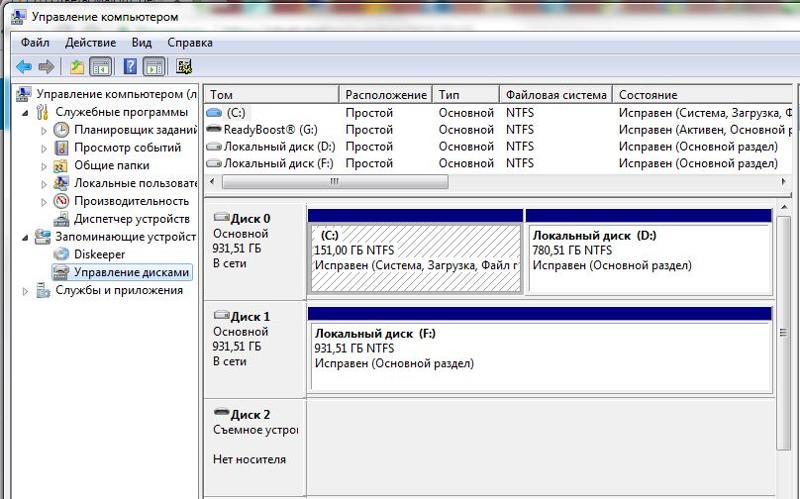Click the Управление компьютером root node icon
The image size is (800, 499).
tap(23, 94)
